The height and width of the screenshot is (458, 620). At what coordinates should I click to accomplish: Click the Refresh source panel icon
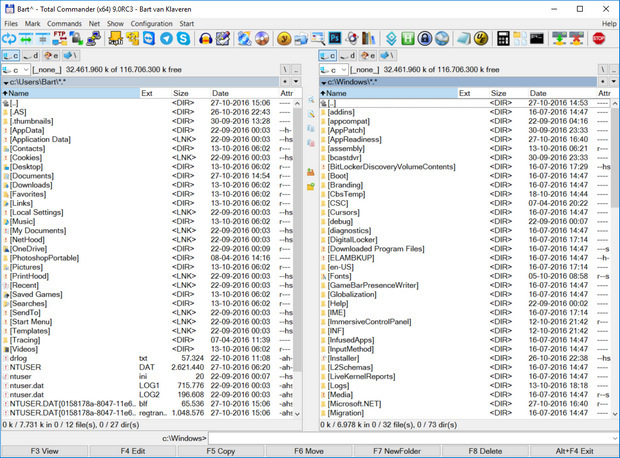click(x=9, y=39)
